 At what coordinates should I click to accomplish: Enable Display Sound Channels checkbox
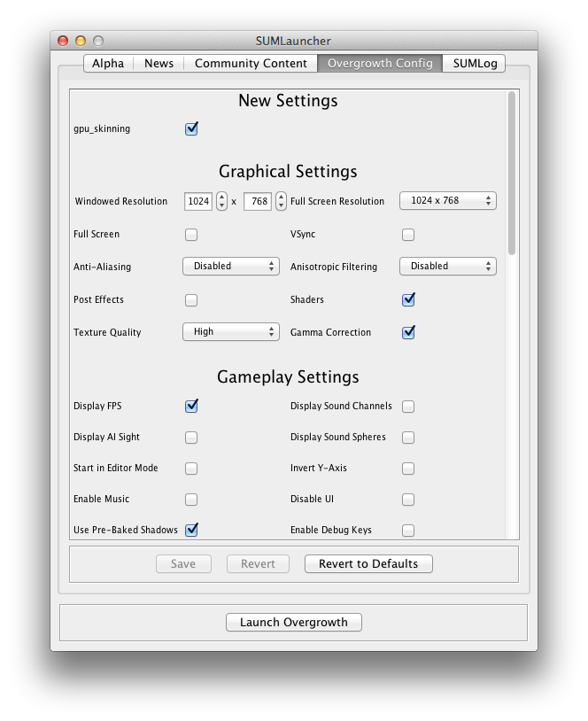[x=408, y=407]
